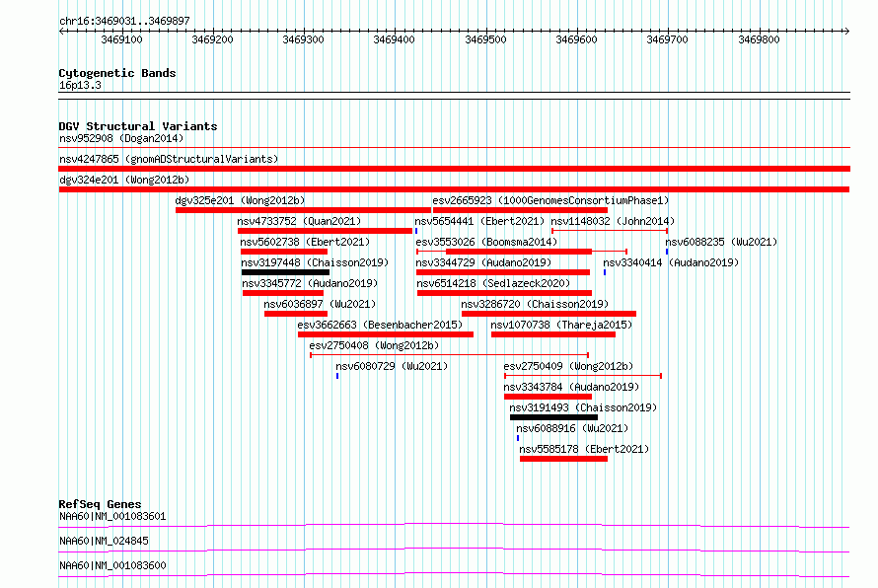Open esv2750408 (Wong2012b) variant label
This screenshot has width=878, height=588.
coord(374,345)
